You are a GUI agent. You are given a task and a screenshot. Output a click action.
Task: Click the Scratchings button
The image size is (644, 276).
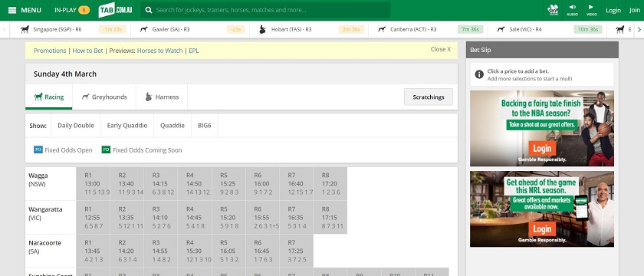(x=429, y=97)
